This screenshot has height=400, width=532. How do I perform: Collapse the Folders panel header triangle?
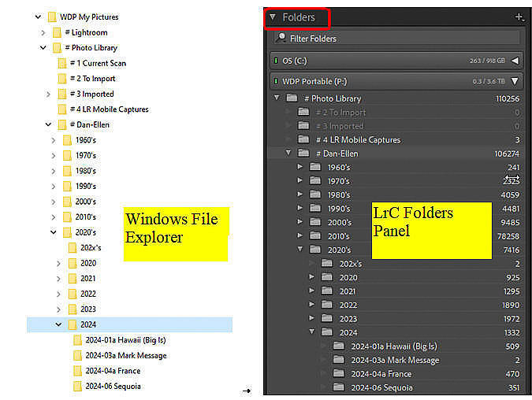pos(273,17)
